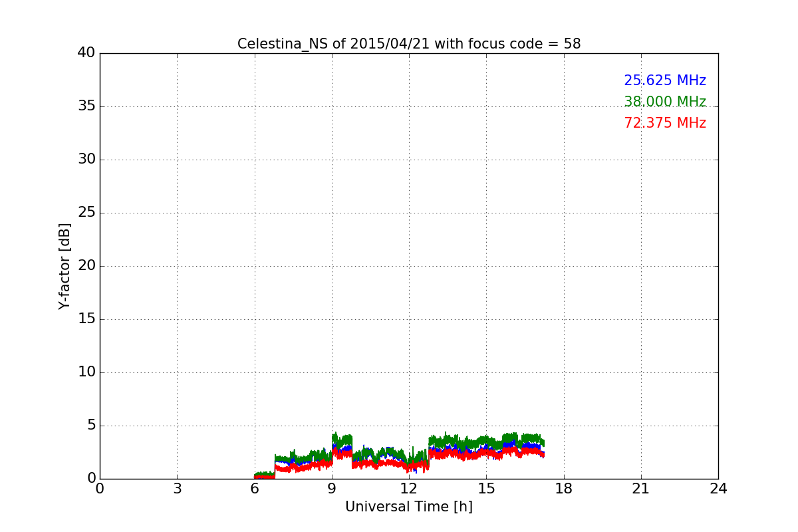Click the x-axis tick label 18
The image size is (798, 532).
pos(564,489)
